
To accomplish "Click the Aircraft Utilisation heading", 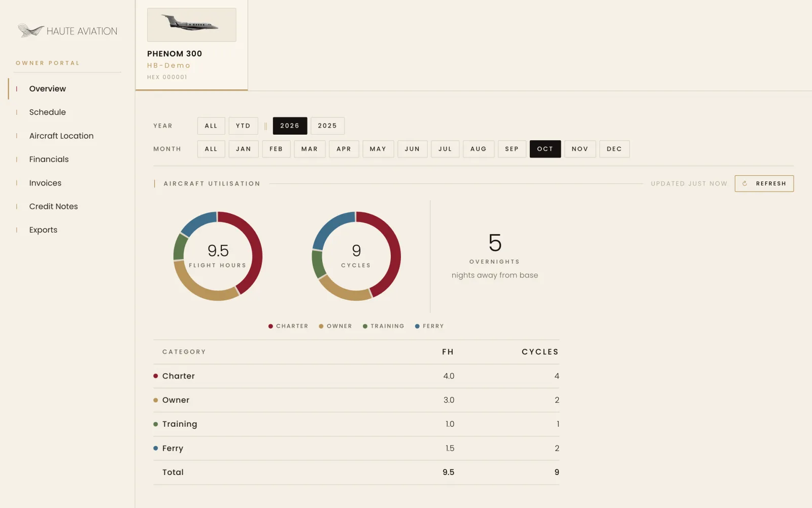I will pos(212,184).
